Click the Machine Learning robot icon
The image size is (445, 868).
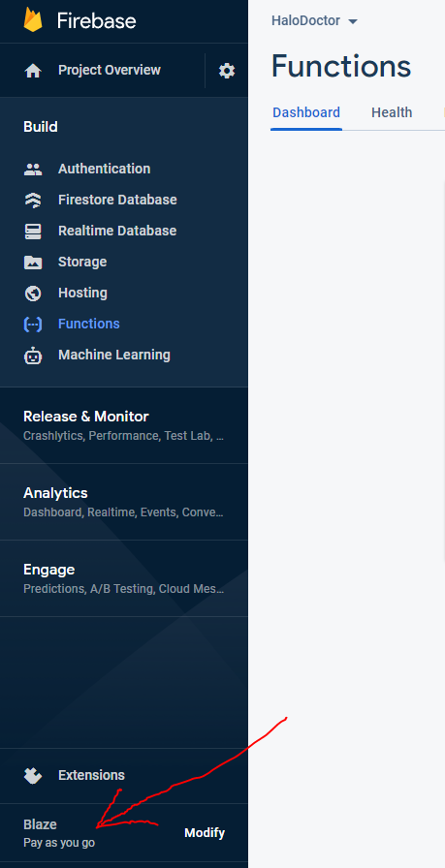(x=33, y=355)
